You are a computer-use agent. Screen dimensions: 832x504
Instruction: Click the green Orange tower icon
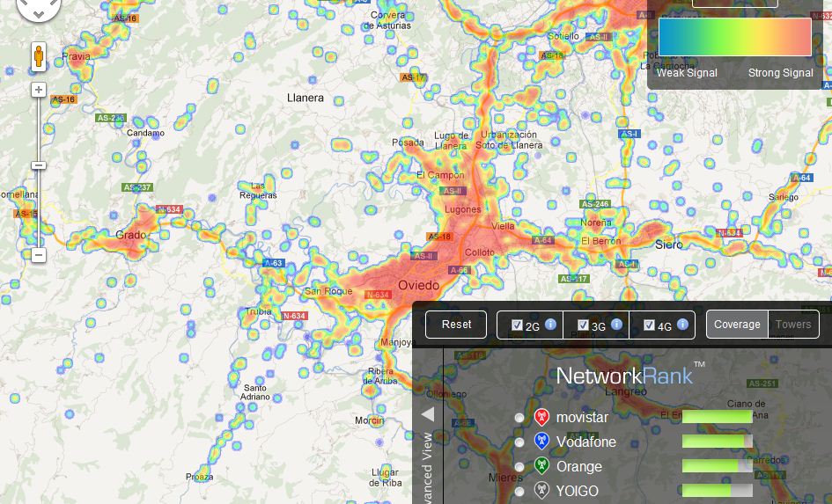point(541,466)
